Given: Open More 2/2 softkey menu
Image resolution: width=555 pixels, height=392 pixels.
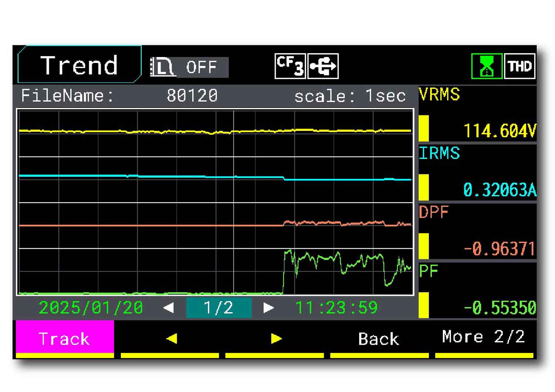Looking at the screenshot, I should [484, 337].
